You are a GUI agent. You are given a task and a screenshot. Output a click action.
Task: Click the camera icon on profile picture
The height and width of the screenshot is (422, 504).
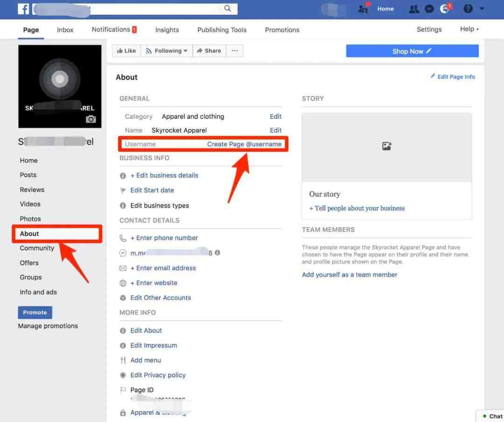pyautogui.click(x=91, y=119)
